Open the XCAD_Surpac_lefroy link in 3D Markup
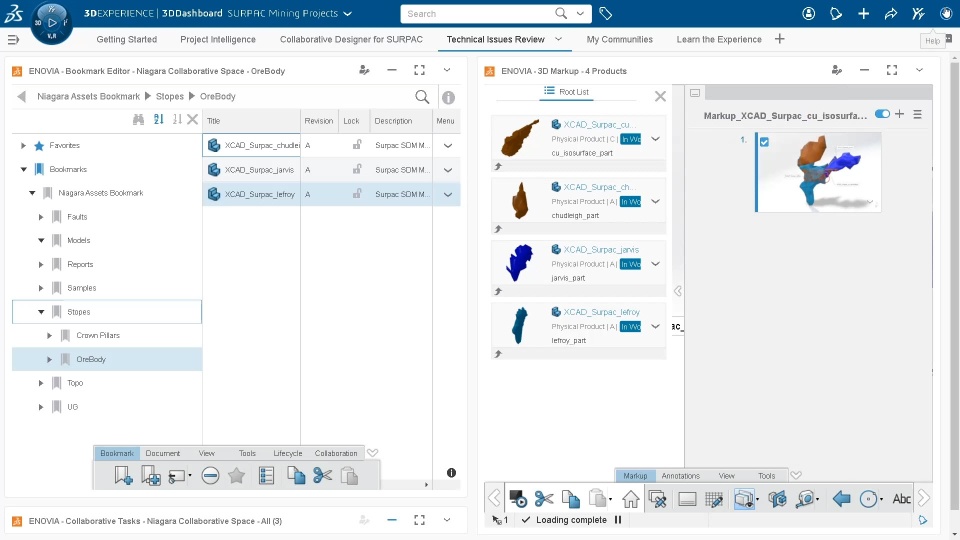The image size is (960, 540). [602, 312]
